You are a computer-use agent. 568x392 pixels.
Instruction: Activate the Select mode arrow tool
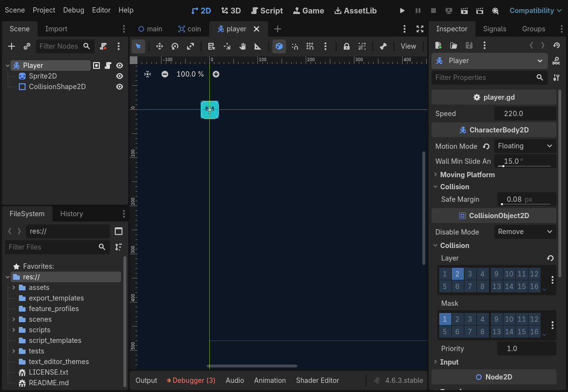138,46
